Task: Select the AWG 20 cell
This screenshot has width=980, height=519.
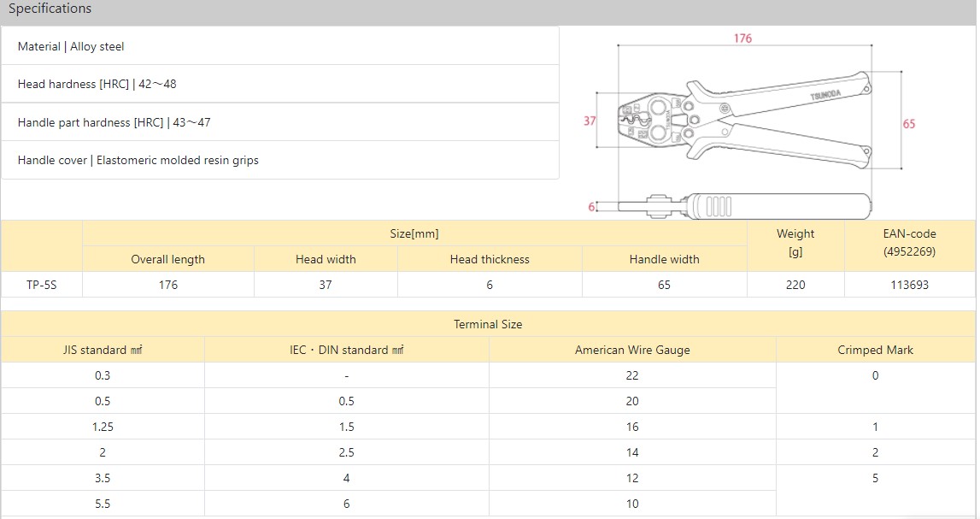Action: click(x=632, y=401)
